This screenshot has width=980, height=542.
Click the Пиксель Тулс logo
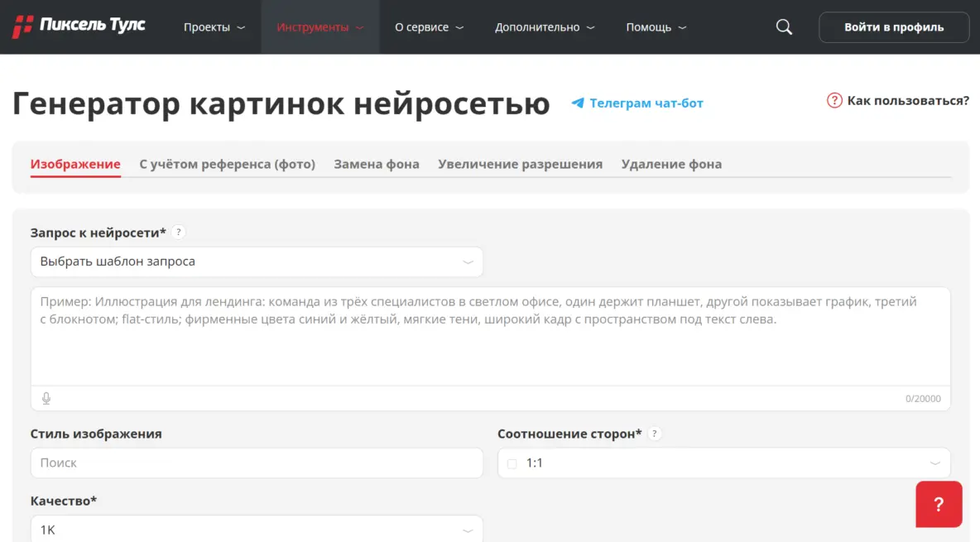(79, 26)
